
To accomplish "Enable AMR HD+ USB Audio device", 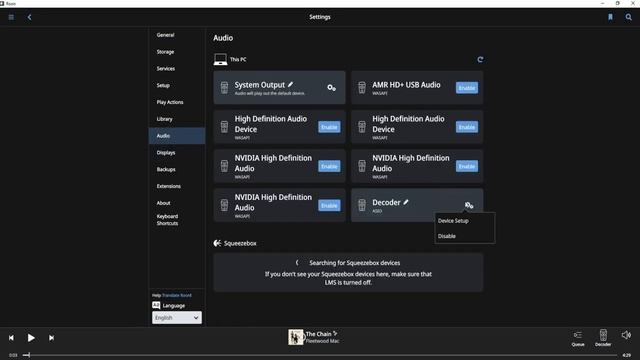I will (467, 88).
